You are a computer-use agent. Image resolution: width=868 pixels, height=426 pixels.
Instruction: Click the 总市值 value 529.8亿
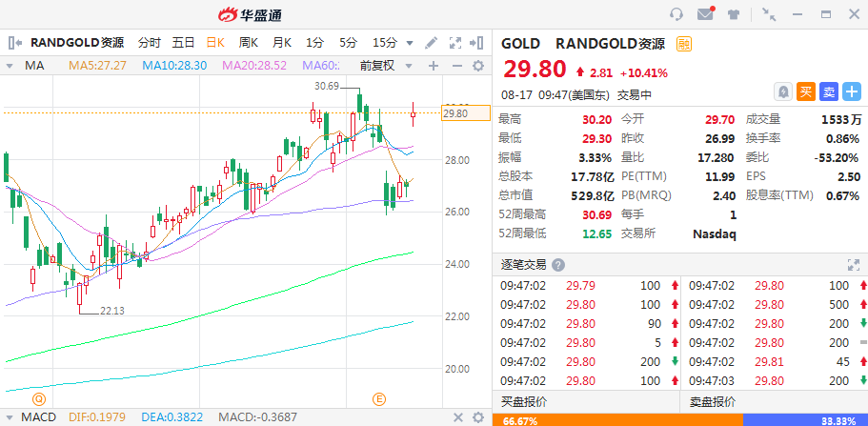click(x=593, y=195)
